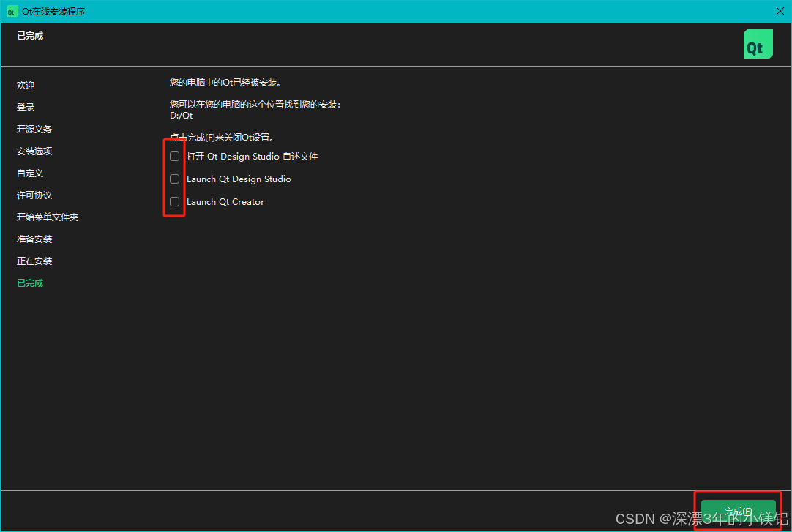Select the 欢迎 step in the sidebar
792x532 pixels.
[26, 86]
